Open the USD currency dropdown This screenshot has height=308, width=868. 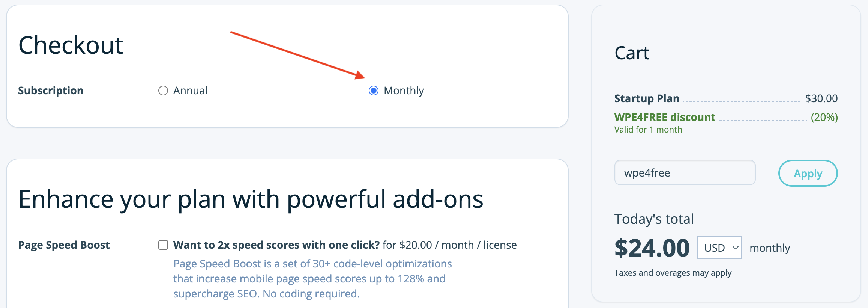719,248
